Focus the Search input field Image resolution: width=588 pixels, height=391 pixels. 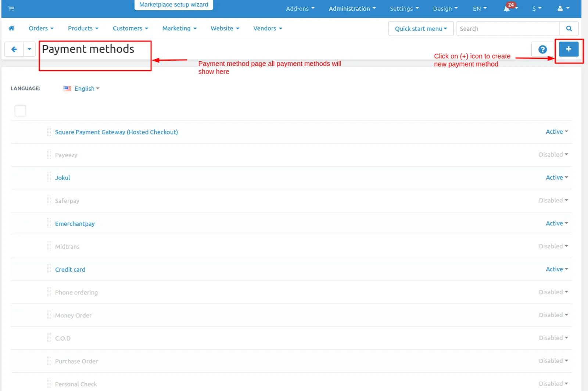508,29
